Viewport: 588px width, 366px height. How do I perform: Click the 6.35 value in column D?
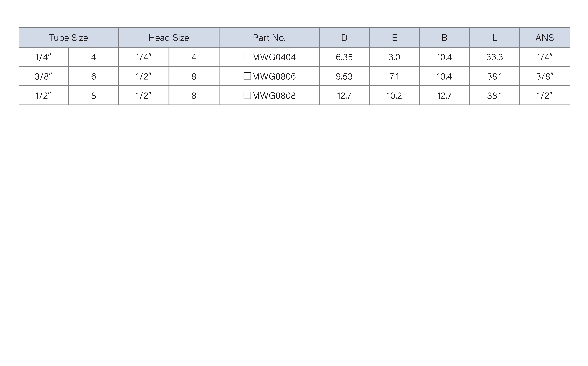coord(344,57)
